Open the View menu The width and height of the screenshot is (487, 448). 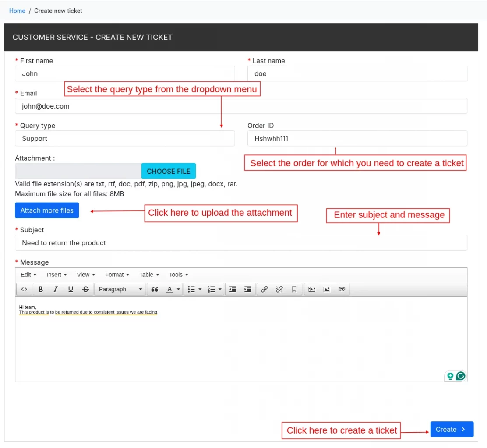coord(86,275)
